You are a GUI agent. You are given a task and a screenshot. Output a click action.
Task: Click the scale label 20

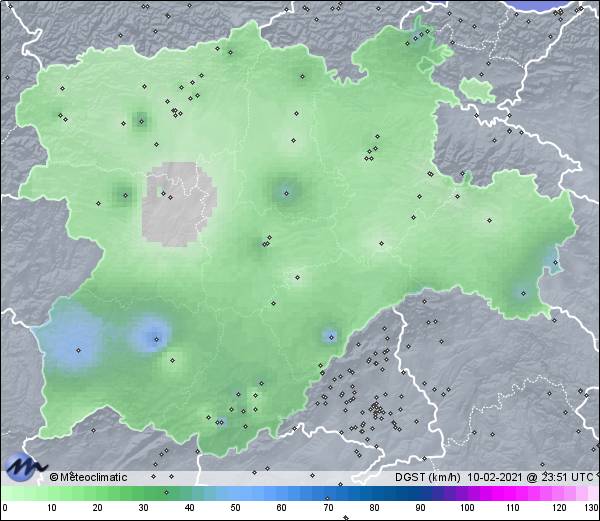[97, 508]
